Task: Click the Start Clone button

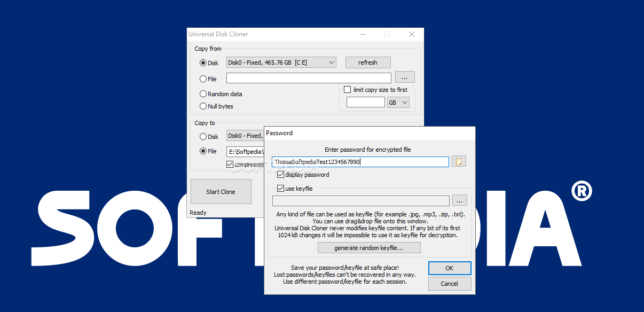Action: coord(221,192)
